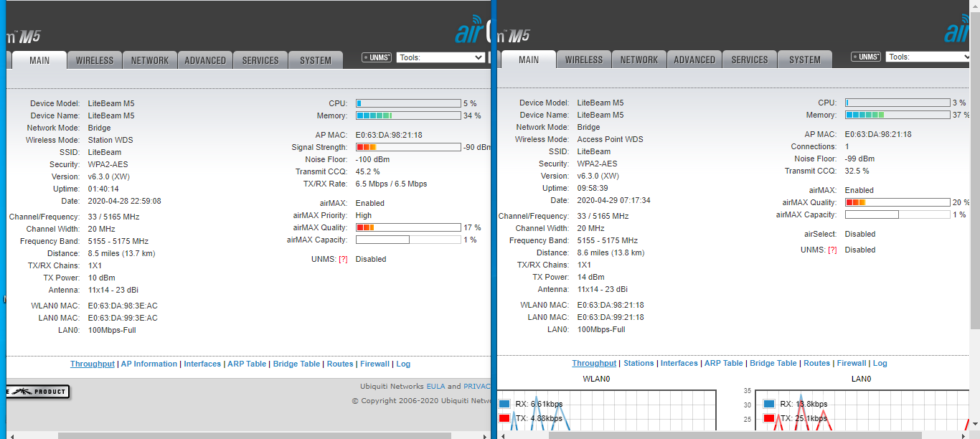Click CPU usage bar in right window
Viewport: 980px width, 439px height.
[x=897, y=103]
